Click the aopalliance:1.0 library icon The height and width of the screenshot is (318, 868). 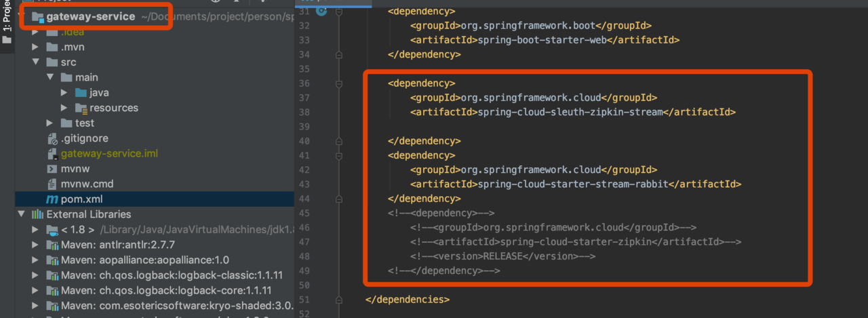coord(52,260)
